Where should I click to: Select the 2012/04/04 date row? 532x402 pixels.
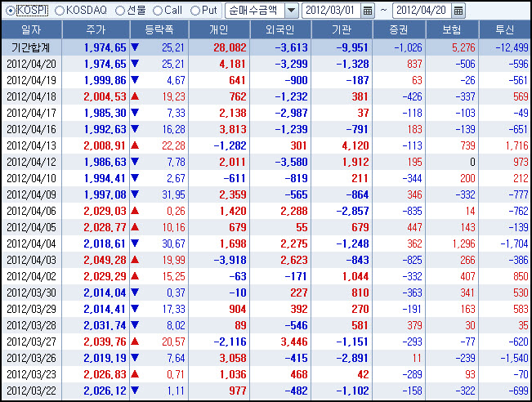(x=266, y=243)
